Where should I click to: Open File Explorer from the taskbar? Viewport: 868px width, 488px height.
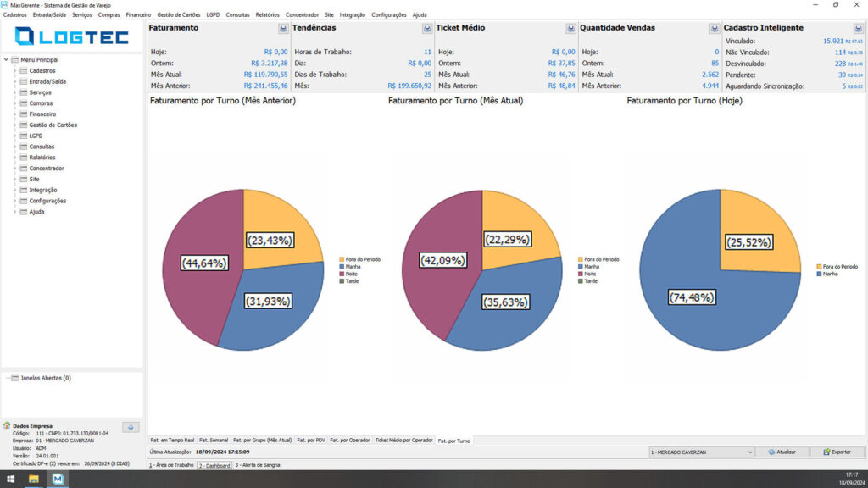34,480
